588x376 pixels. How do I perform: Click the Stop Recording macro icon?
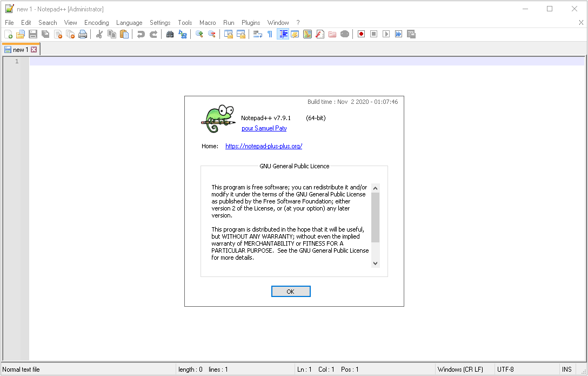tap(373, 34)
